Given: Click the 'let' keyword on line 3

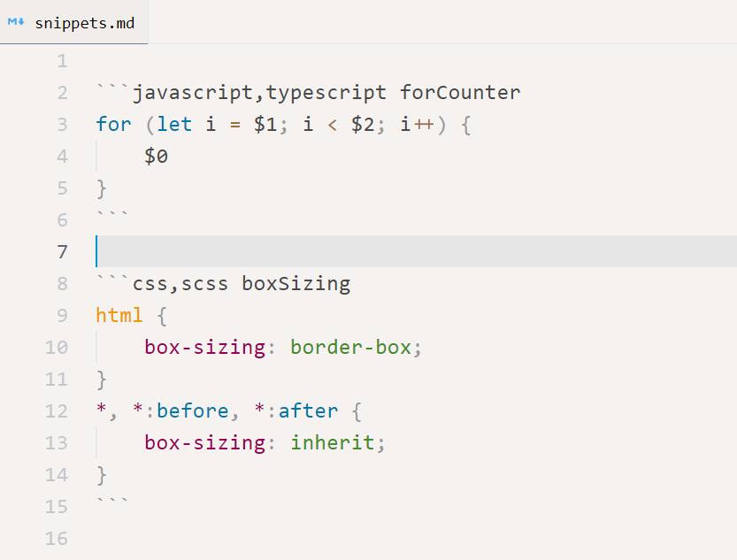Looking at the screenshot, I should point(174,124).
